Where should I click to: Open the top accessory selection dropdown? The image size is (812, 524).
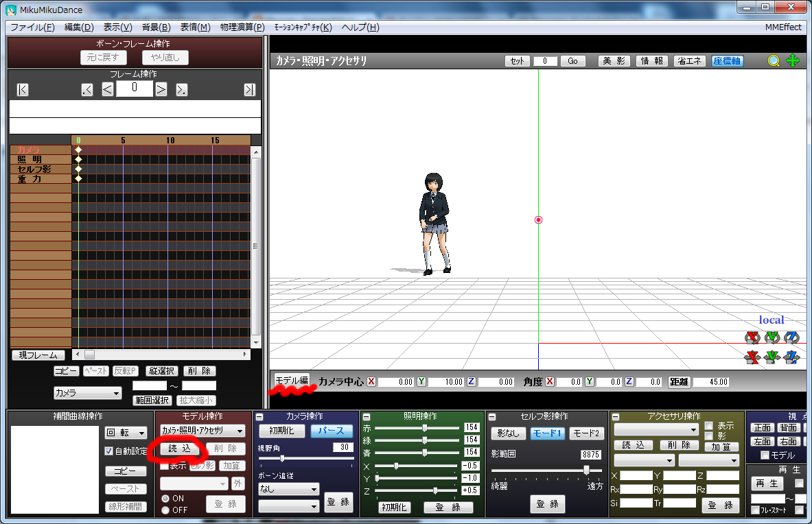coord(656,430)
